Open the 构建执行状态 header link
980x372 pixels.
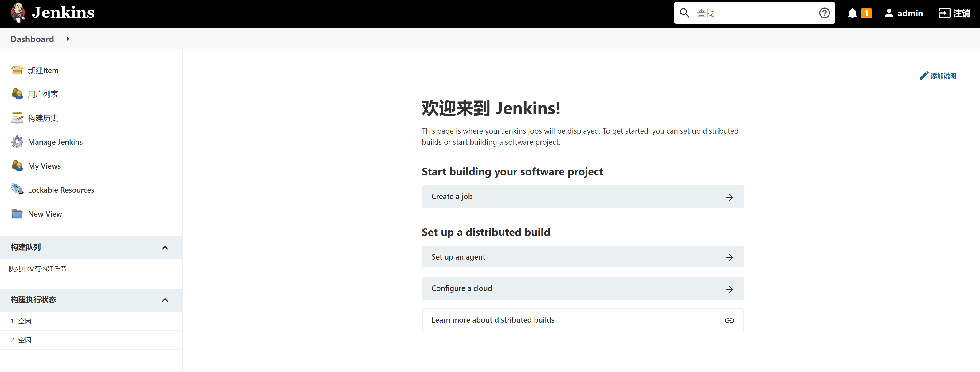pyautogui.click(x=33, y=300)
